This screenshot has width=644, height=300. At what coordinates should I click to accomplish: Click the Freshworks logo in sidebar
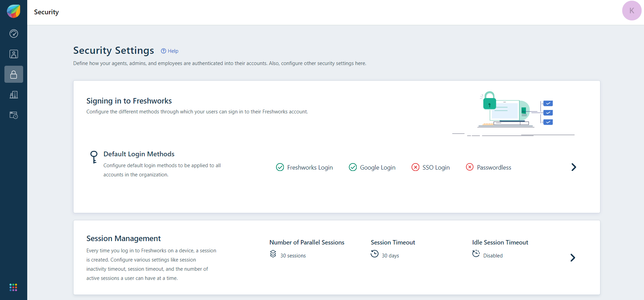coord(14,11)
